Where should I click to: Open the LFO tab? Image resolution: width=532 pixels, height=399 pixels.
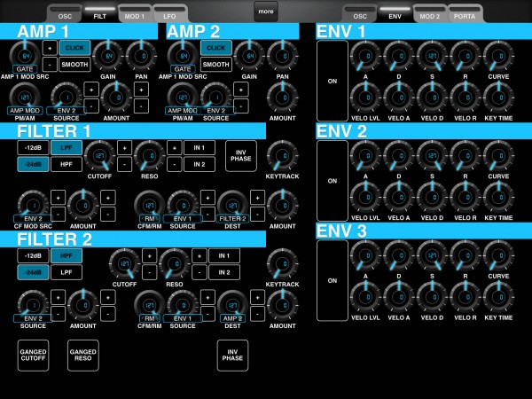(169, 13)
